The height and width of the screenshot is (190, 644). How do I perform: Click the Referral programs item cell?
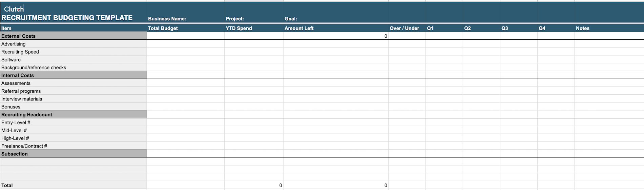coord(21,91)
